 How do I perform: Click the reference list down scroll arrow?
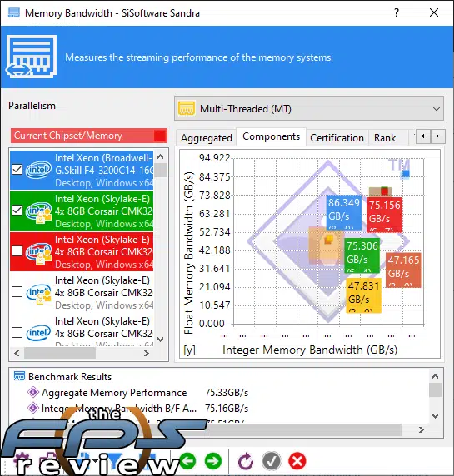coord(161,340)
